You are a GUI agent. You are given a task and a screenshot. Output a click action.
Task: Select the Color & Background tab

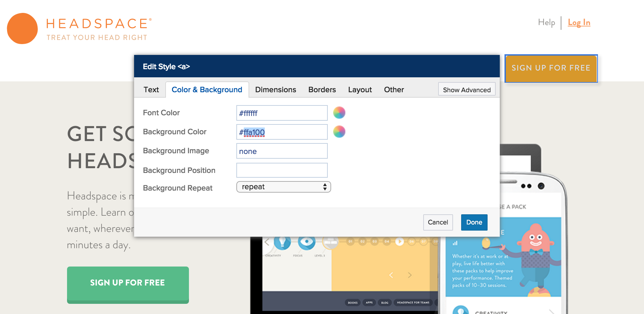coord(207,90)
